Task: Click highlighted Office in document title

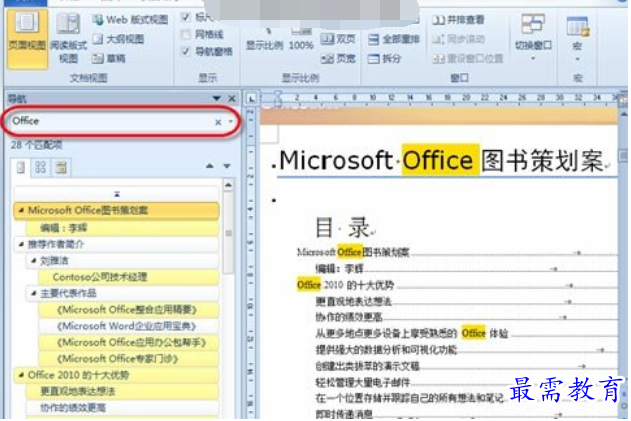Action: (x=441, y=160)
